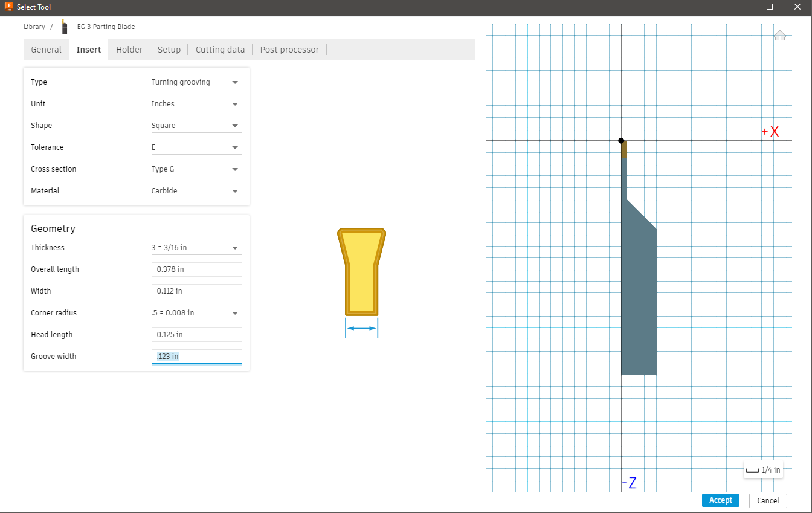Click the Library breadcrumb link
812x513 pixels.
pyautogui.click(x=34, y=27)
